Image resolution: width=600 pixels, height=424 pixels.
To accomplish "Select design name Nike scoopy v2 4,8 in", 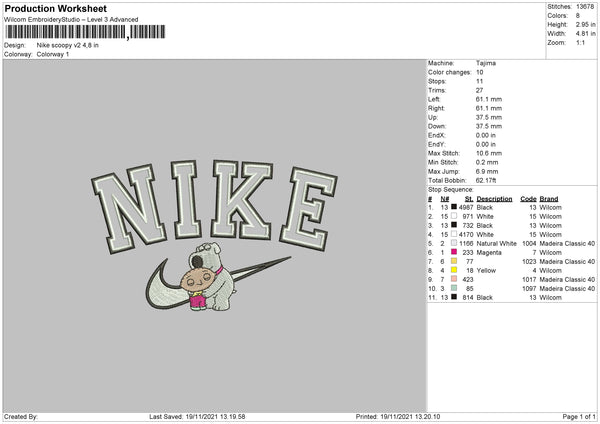I will [x=68, y=45].
